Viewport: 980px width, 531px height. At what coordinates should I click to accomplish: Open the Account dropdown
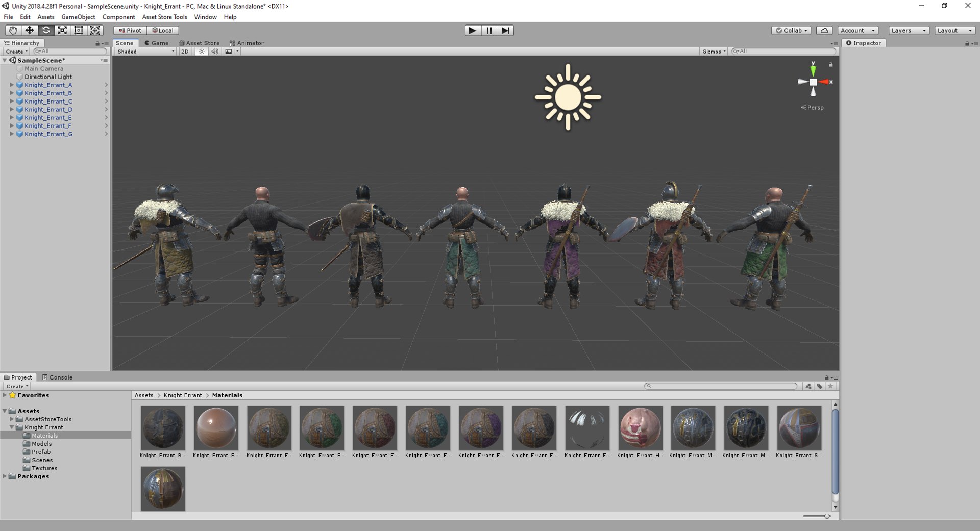pyautogui.click(x=857, y=30)
